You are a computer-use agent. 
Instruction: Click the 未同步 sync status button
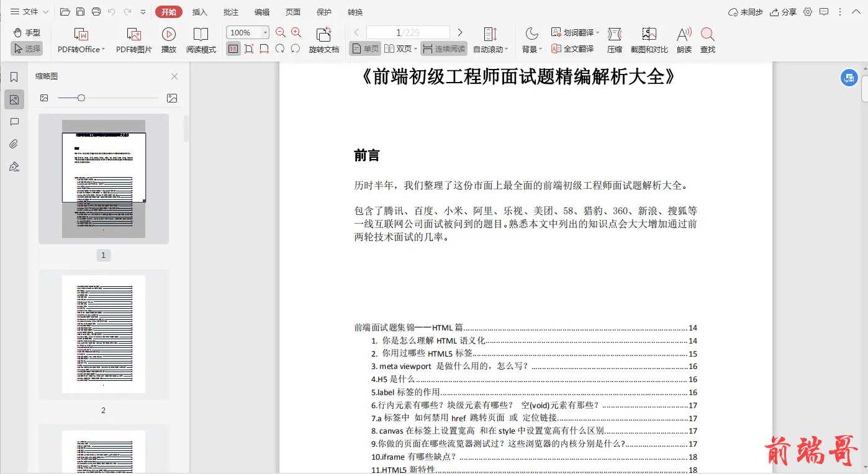746,12
